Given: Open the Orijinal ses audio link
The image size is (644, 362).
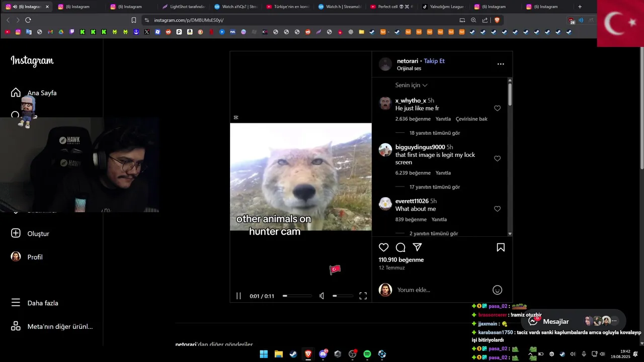Looking at the screenshot, I should tap(409, 68).
